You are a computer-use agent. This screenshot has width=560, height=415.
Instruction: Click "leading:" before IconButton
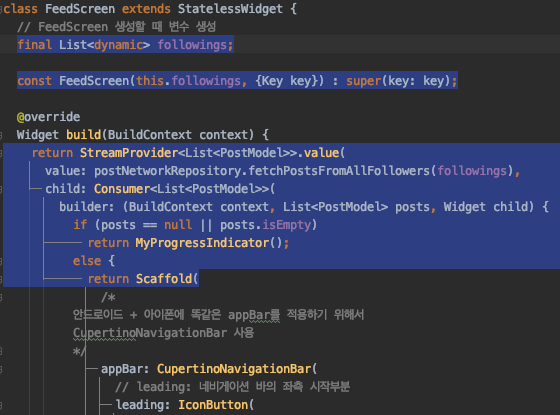tap(142, 405)
